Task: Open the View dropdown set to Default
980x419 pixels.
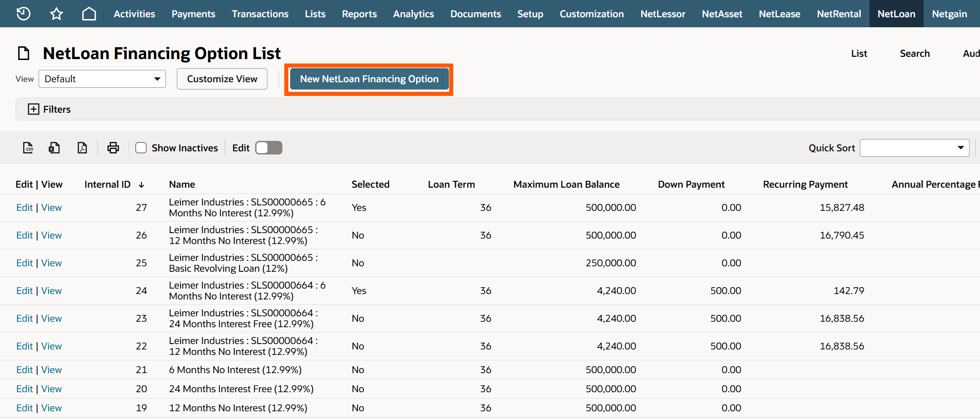Action: tap(102, 79)
